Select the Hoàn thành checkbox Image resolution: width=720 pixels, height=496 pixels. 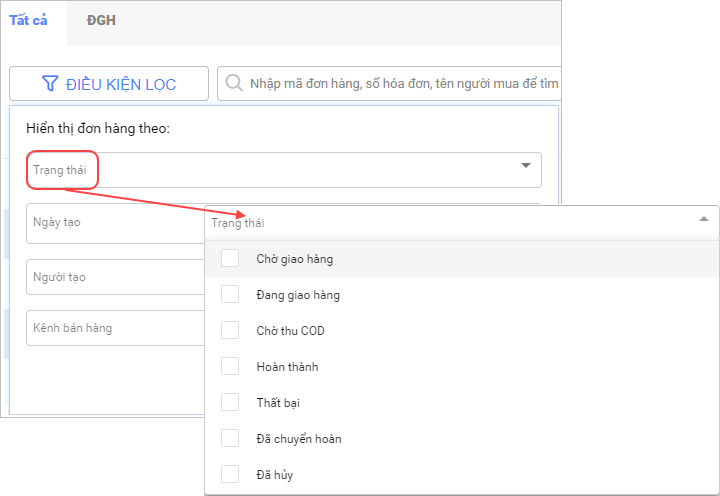[230, 366]
